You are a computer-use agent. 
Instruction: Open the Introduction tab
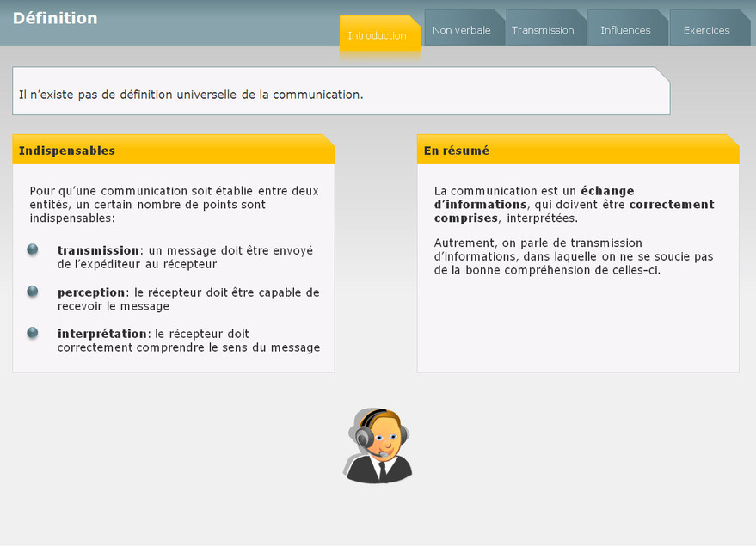pos(378,35)
